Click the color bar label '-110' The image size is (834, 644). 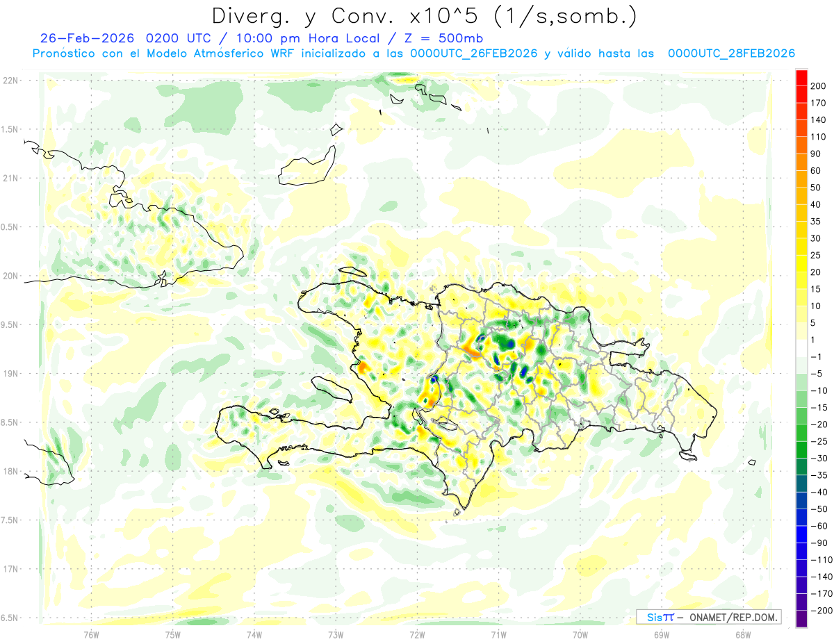coord(821,560)
